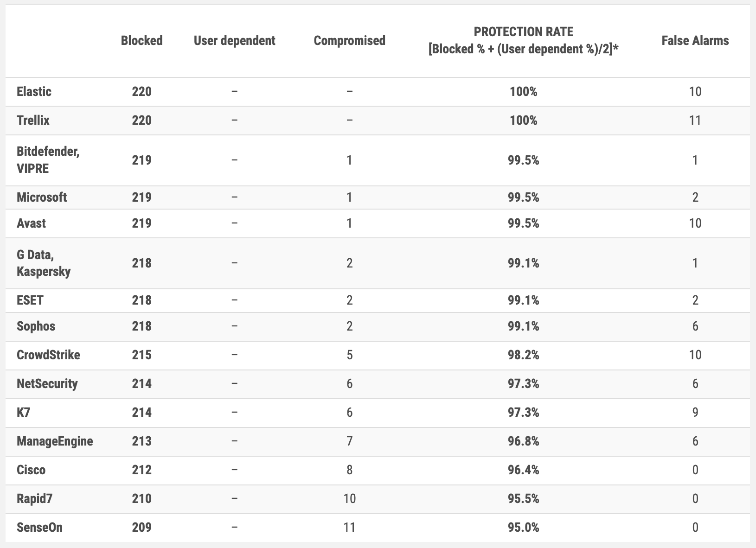756x548 pixels.
Task: Click Cisco's blocked count 212
Action: (x=141, y=470)
